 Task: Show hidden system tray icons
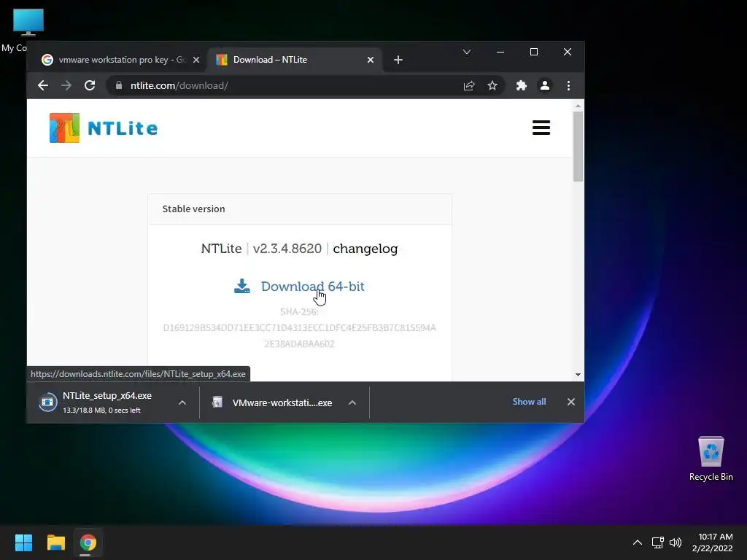[x=638, y=542]
